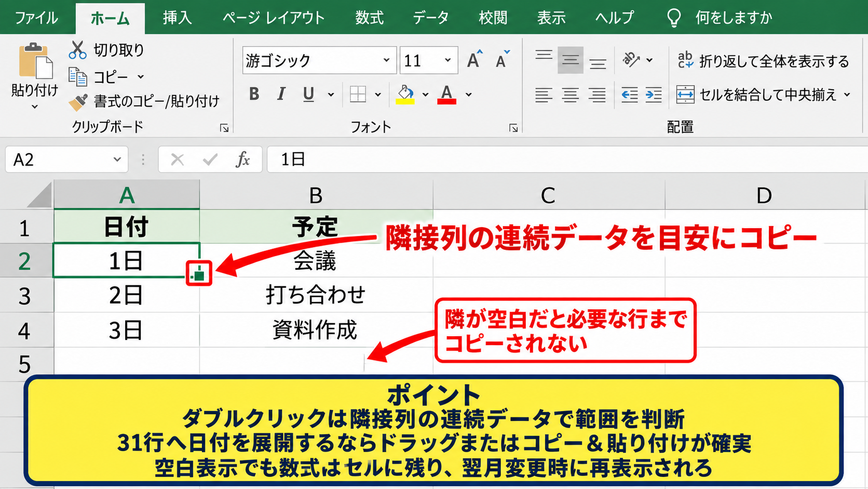Switch to the 数式 tab
The width and height of the screenshot is (868, 489).
coord(369,18)
